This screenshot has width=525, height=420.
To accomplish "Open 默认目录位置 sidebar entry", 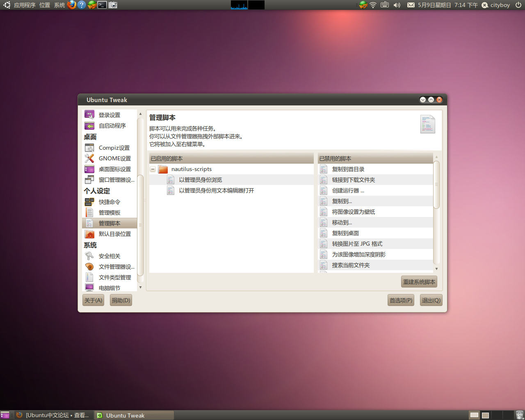I will tap(110, 234).
